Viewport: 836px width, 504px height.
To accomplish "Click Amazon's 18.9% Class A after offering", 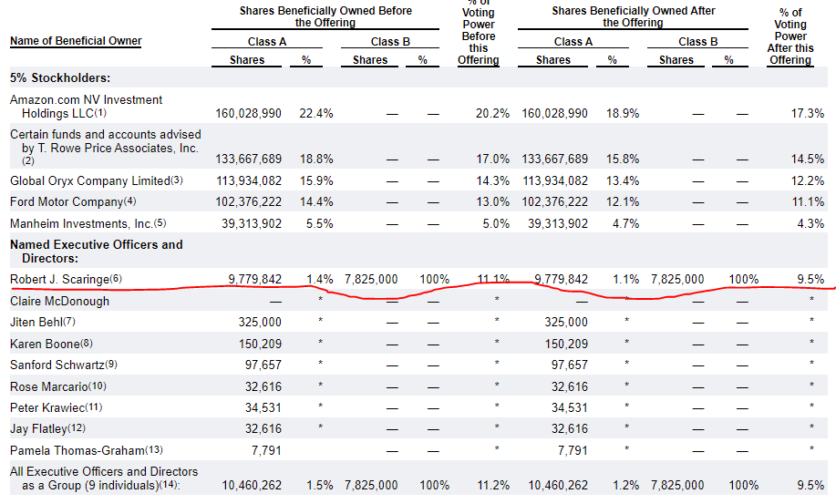I will coord(623,114).
